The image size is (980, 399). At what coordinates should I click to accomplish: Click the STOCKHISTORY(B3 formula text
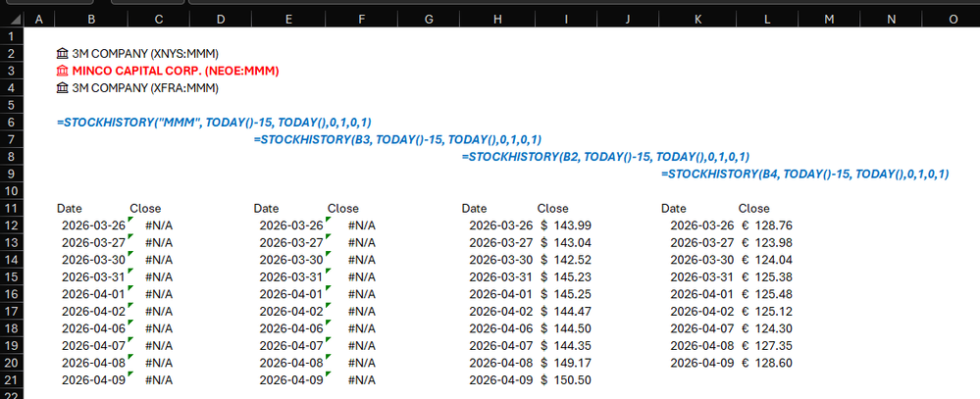398,140
